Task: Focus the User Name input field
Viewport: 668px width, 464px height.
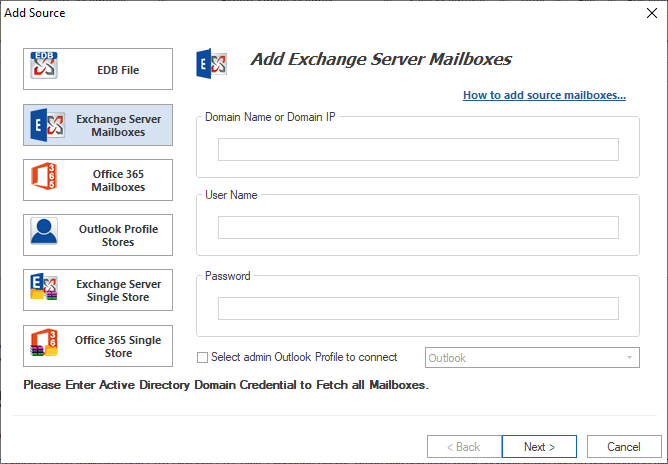Action: click(418, 228)
